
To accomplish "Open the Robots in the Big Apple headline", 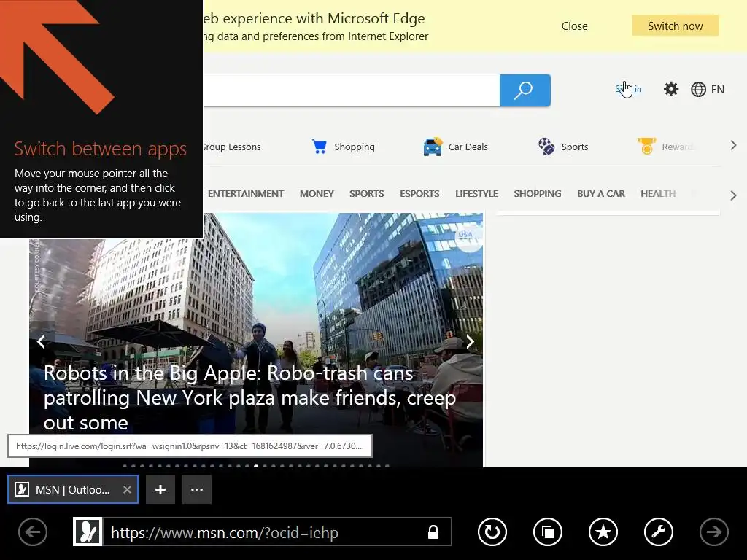I will (250, 397).
